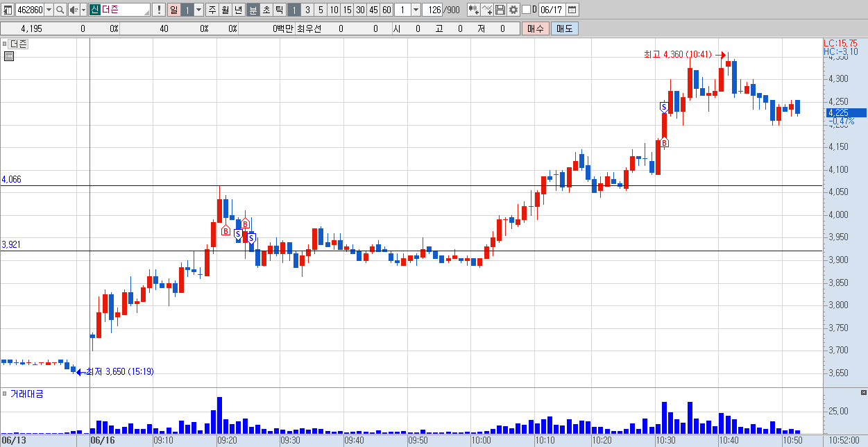Switch to 주 weekly chart tab
868x447 pixels.
coord(212,10)
